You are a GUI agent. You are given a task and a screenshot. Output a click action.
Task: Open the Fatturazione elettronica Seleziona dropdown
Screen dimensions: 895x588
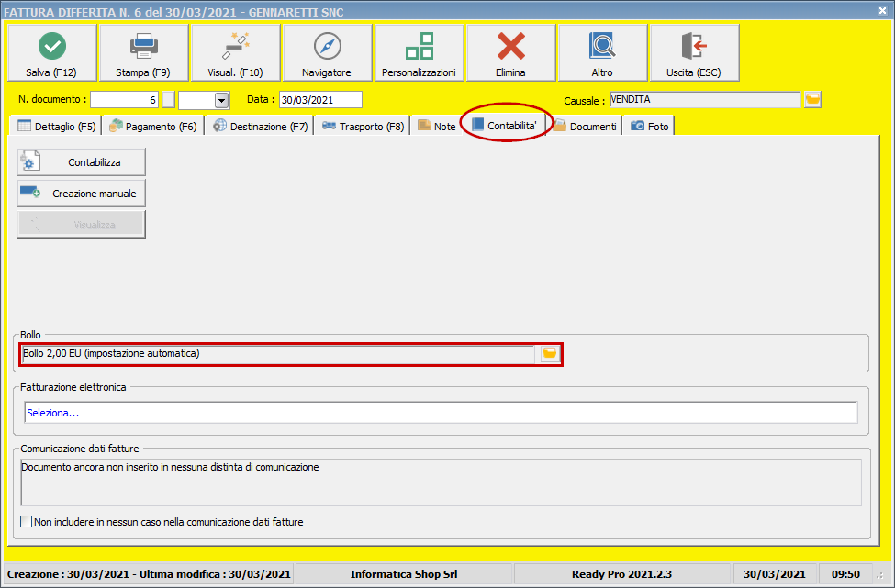coord(441,413)
